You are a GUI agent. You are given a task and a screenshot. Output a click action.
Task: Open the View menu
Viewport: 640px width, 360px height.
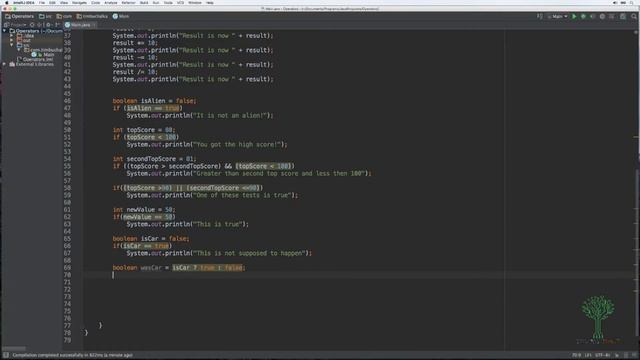click(64, 3)
